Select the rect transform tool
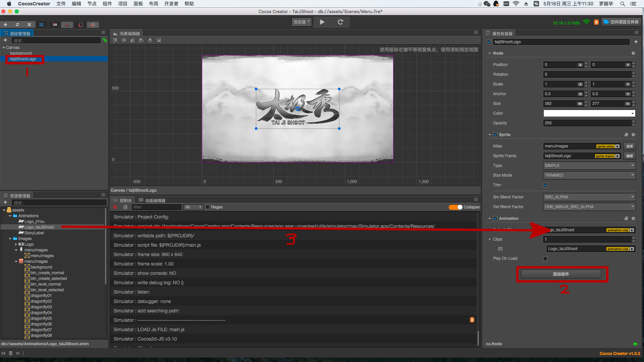Viewport: 644px width, 362px height. click(x=41, y=24)
